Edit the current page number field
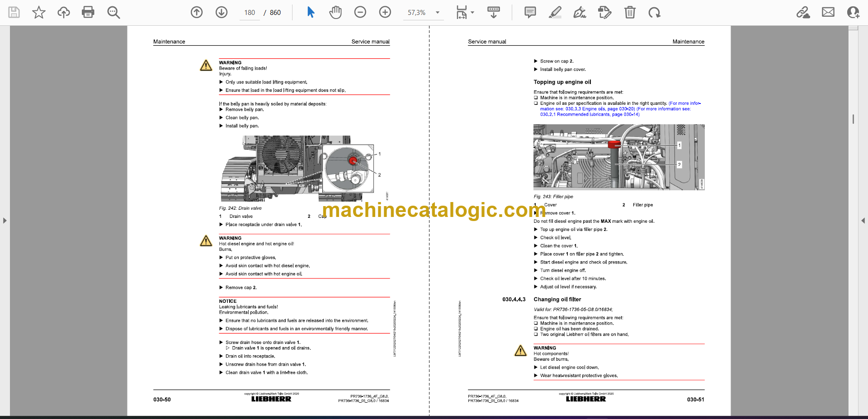The width and height of the screenshot is (868, 419). click(250, 13)
